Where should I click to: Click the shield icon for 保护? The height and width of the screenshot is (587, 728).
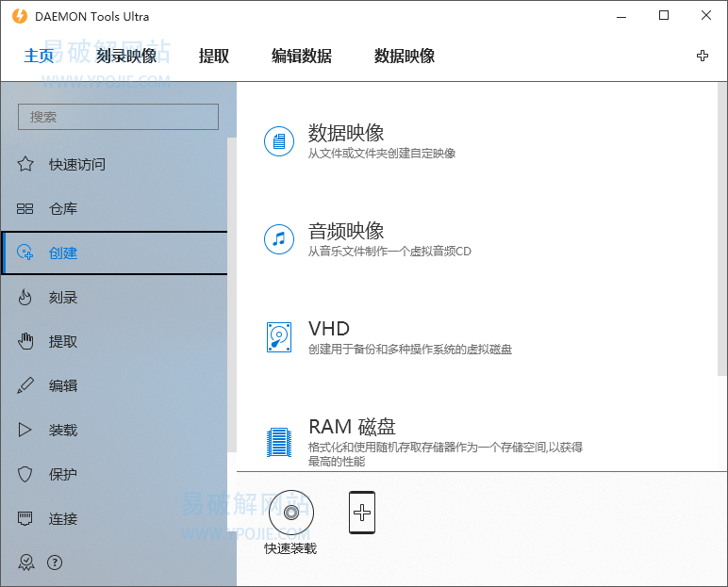[25, 474]
